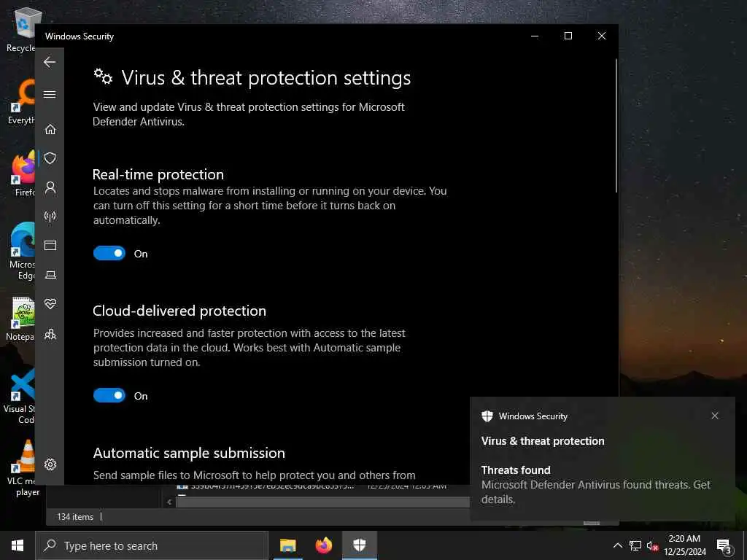The image size is (747, 560).
Task: Open Firewall & network protection icon
Action: coord(50,217)
